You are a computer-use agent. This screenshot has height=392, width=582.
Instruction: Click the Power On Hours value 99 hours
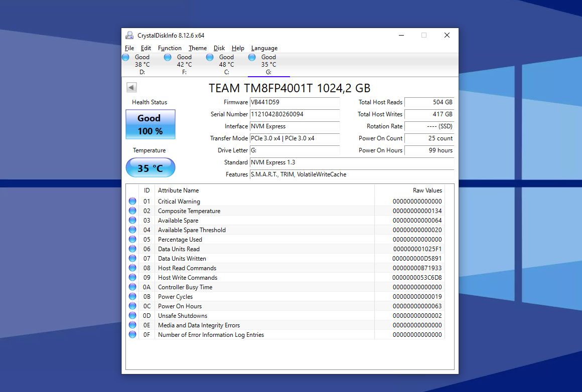(429, 150)
